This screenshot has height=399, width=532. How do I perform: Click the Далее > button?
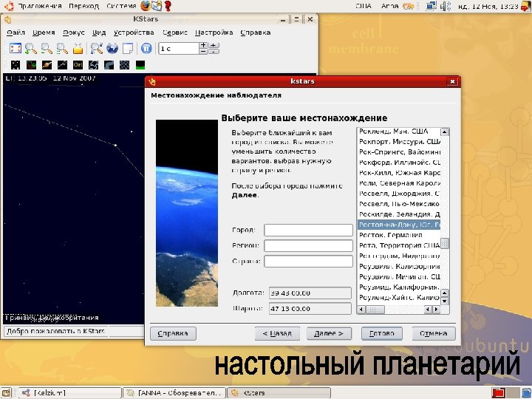click(329, 333)
